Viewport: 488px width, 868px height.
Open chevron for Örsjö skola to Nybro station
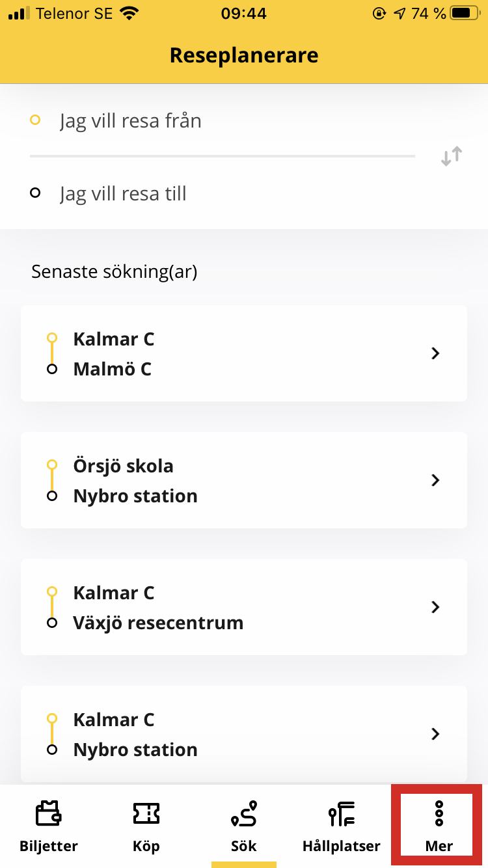coord(435,480)
